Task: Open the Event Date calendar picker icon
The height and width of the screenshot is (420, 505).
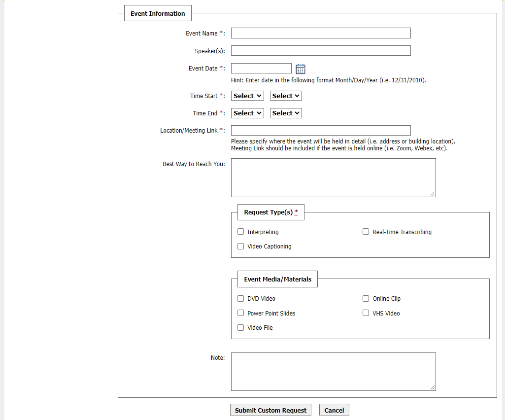Action: click(x=301, y=69)
